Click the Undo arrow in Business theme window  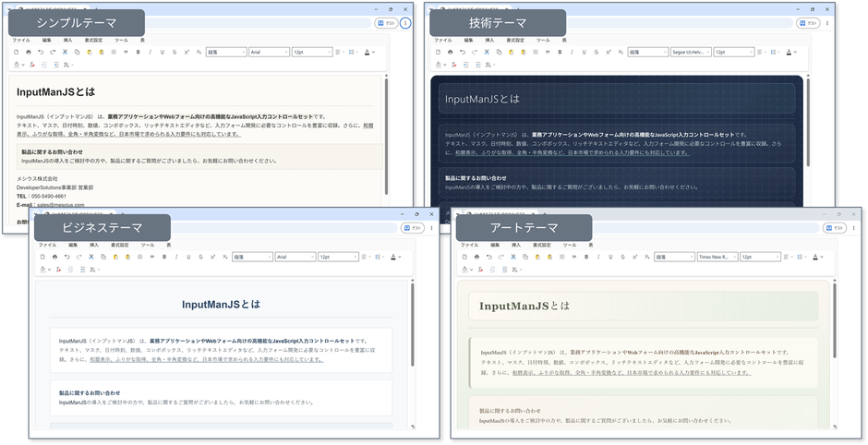[x=67, y=257]
